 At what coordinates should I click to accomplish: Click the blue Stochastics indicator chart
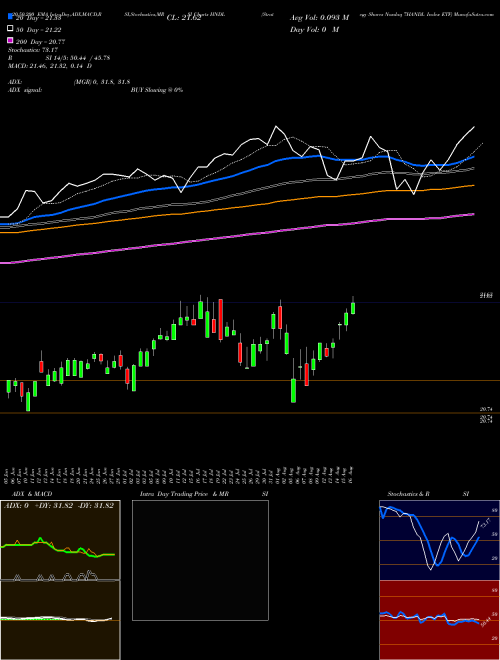click(x=439, y=540)
